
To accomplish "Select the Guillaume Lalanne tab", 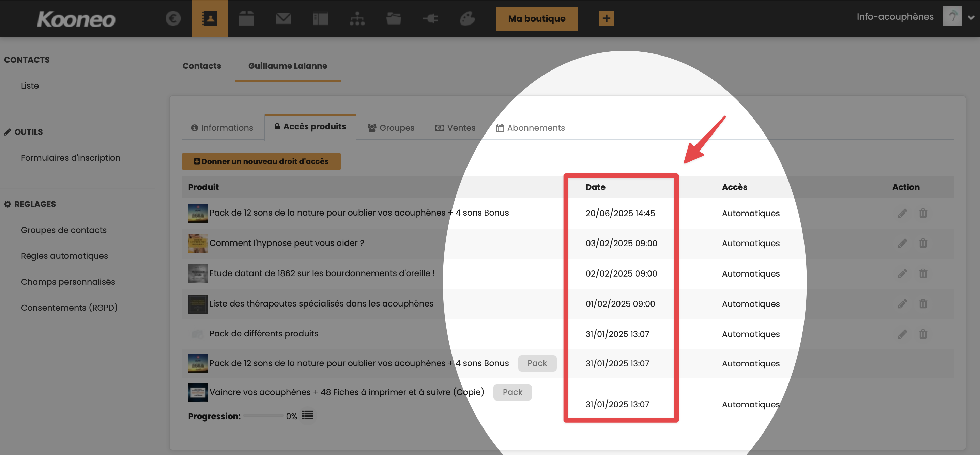I will point(288,66).
